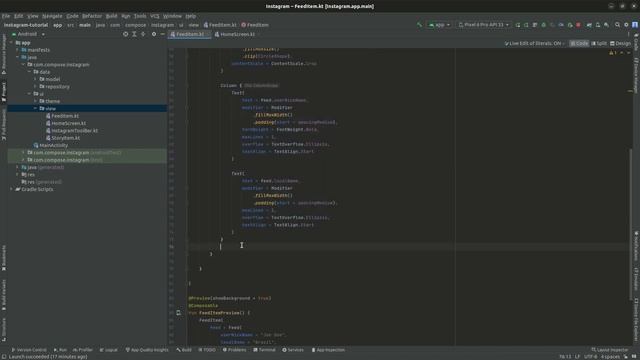Select HomeScreen.kt in project tree
The height and width of the screenshot is (360, 640).
pos(68,123)
